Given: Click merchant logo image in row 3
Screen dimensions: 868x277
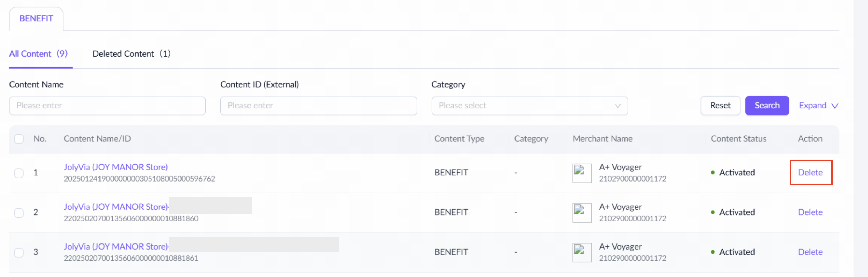Looking at the screenshot, I should pyautogui.click(x=581, y=252).
